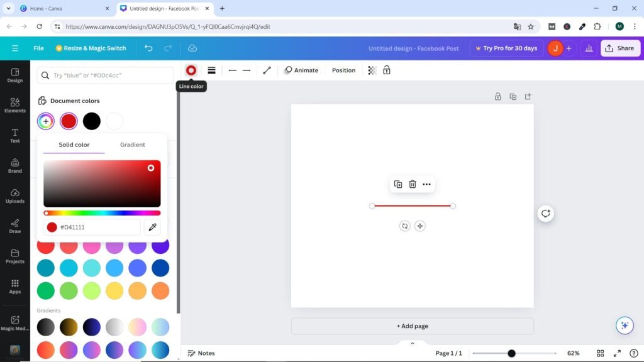Expand the page thumbnails chevron
Viewport: 644px width, 362px height.
(x=413, y=343)
